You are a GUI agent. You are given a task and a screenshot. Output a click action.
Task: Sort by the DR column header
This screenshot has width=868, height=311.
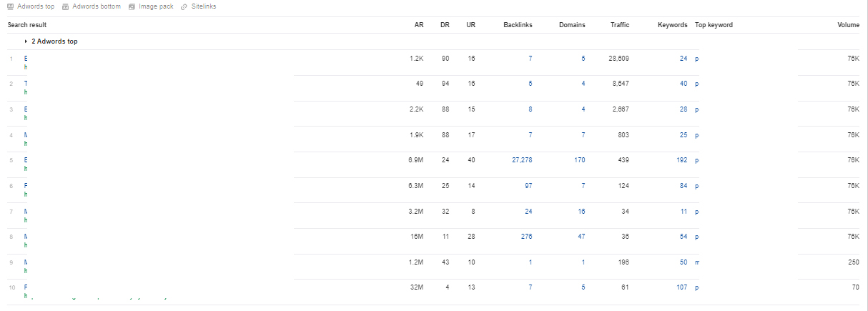pos(445,25)
